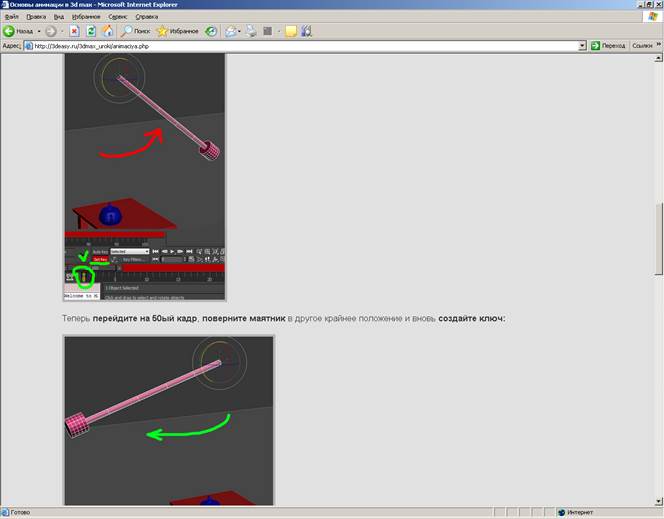Click the vertical scrollbar thumb
This screenshot has height=519, width=664.
pos(658,239)
